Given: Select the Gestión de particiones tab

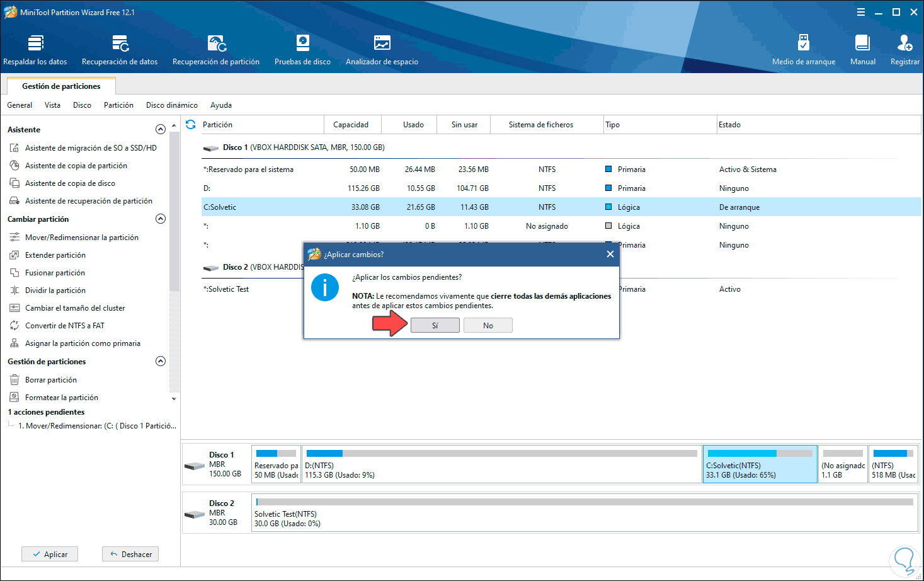Looking at the screenshot, I should [61, 86].
